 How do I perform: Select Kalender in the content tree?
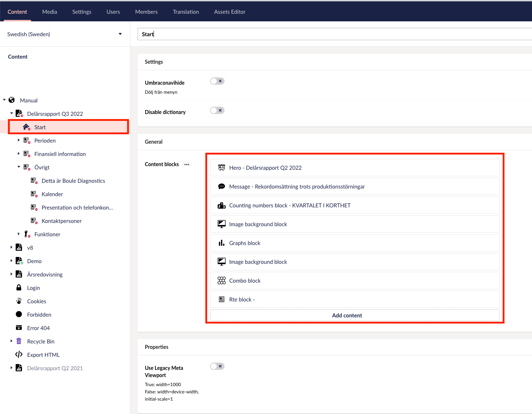[x=52, y=194]
